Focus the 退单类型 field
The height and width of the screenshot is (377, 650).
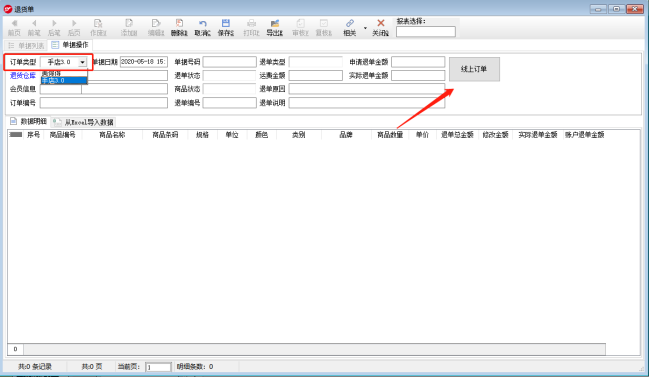[x=315, y=62]
